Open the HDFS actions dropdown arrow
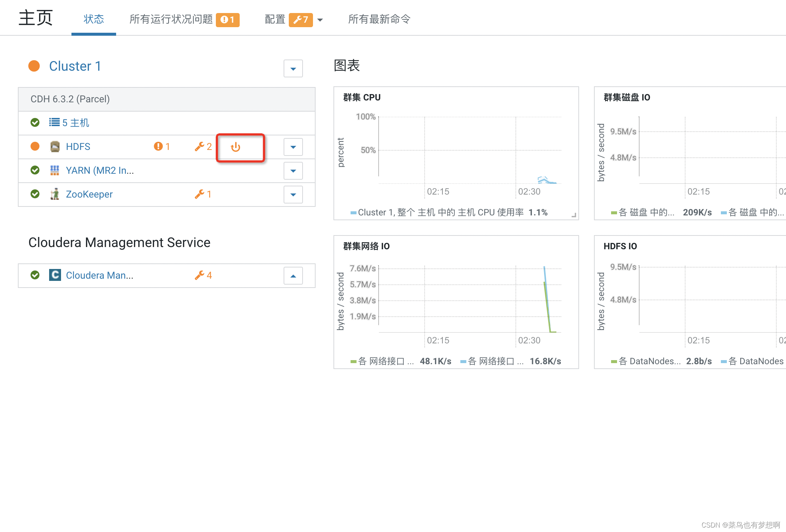Screen dimensions: 786x532 [293, 147]
